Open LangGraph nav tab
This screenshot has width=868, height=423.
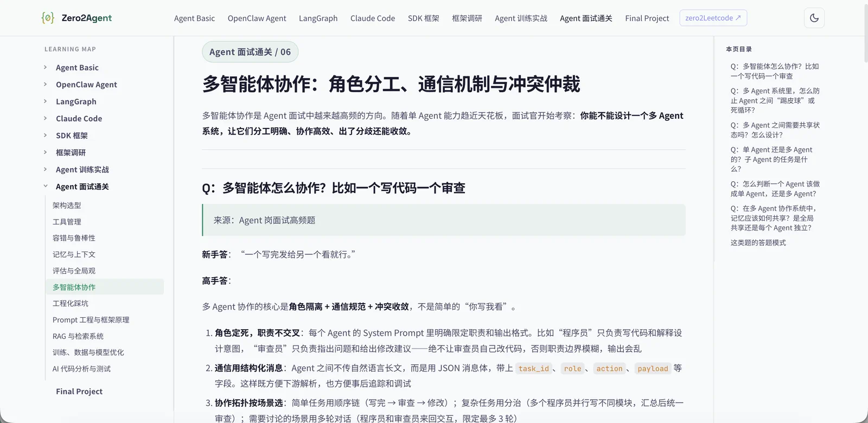(318, 18)
